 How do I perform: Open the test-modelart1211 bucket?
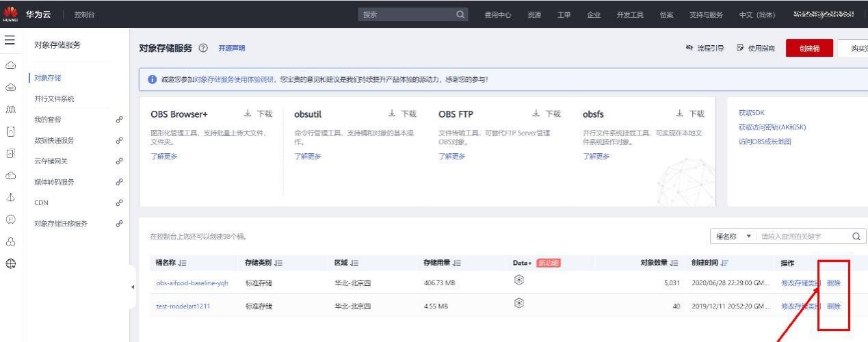click(183, 306)
